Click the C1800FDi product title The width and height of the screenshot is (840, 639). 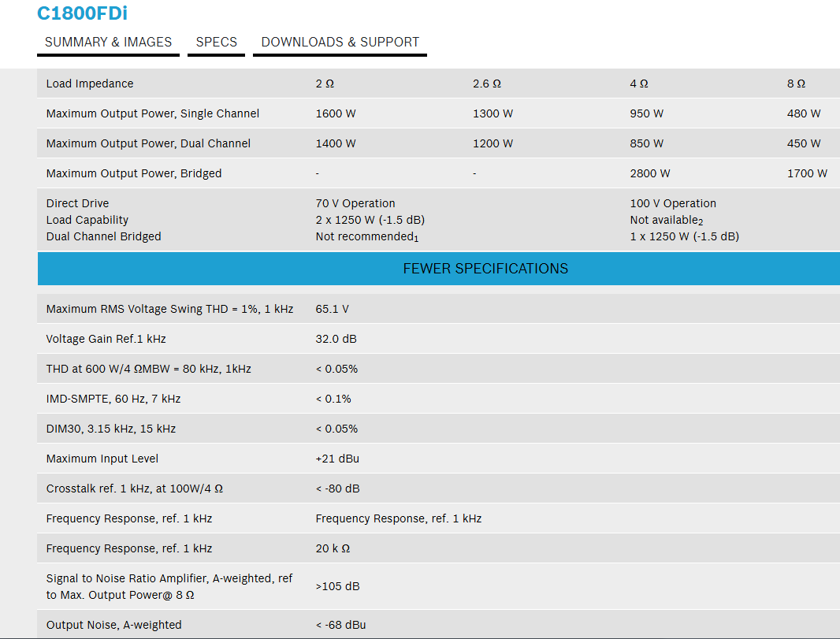[82, 13]
